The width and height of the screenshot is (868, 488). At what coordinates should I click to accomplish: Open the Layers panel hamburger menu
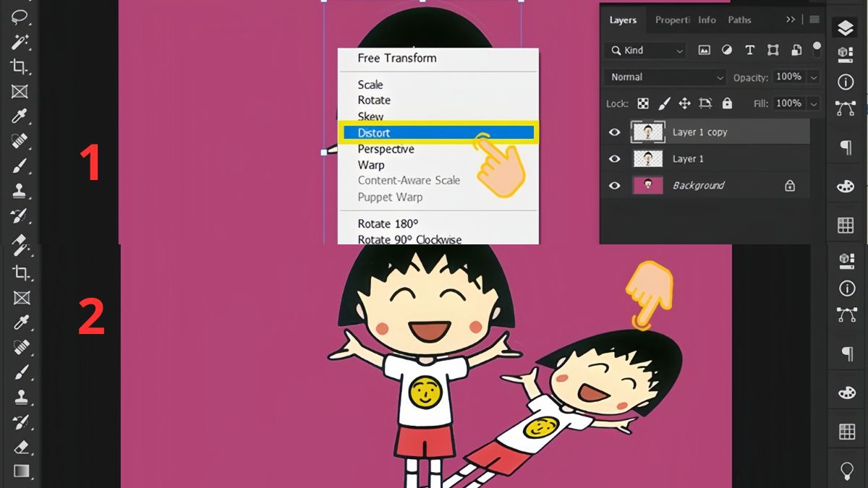pyautogui.click(x=814, y=20)
